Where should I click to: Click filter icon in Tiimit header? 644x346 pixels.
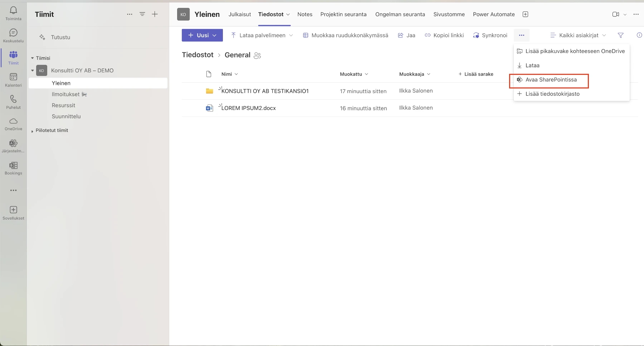[142, 14]
